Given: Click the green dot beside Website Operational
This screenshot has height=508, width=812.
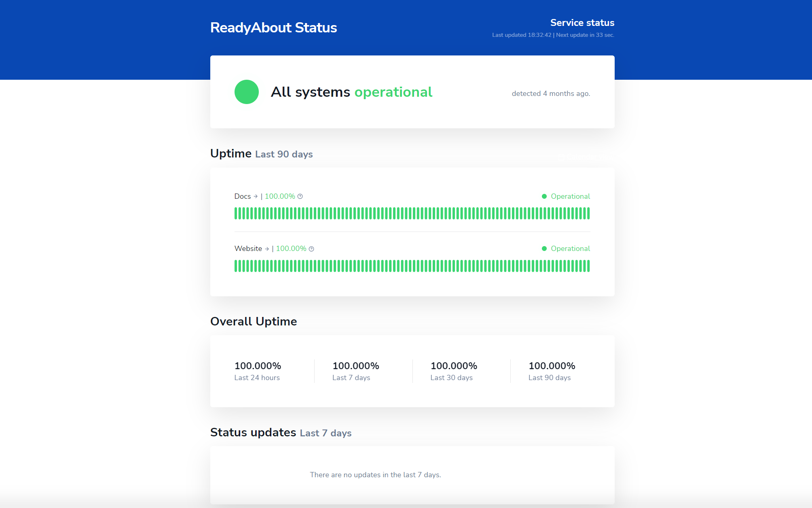Looking at the screenshot, I should coord(544,249).
